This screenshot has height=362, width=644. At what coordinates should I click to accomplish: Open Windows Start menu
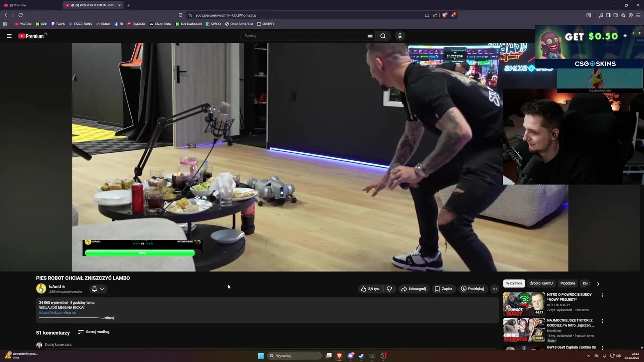click(261, 356)
